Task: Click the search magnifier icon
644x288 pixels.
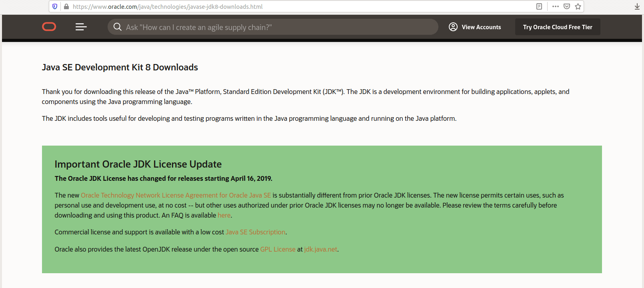Action: (118, 27)
